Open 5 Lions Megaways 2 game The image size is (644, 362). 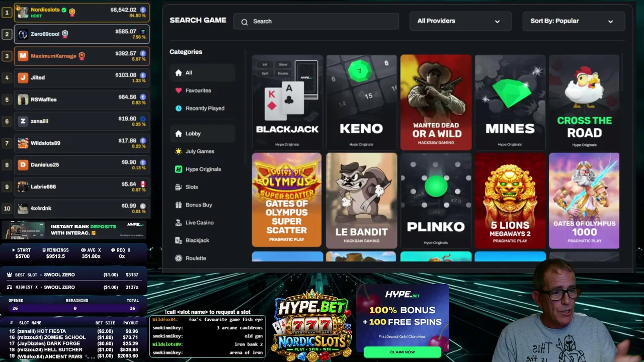pos(510,201)
